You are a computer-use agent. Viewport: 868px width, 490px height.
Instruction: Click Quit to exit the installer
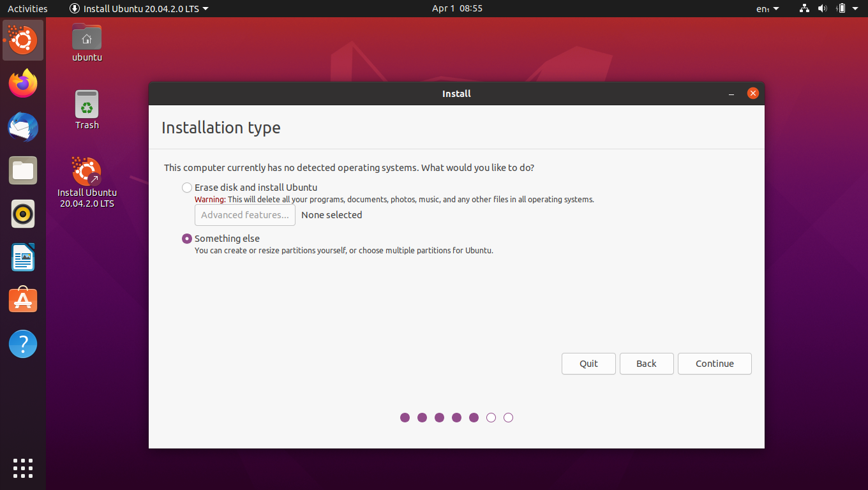click(x=588, y=364)
